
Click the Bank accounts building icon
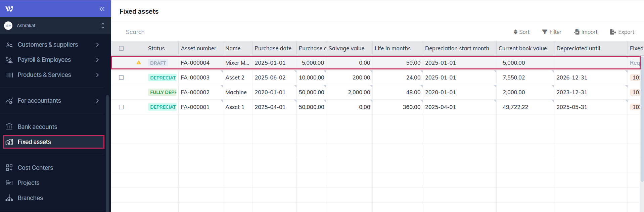[9, 126]
